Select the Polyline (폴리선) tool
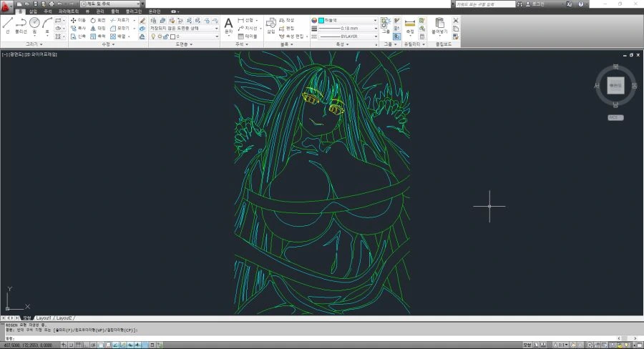Image resolution: width=644 pixels, height=349 pixels. (x=21, y=26)
